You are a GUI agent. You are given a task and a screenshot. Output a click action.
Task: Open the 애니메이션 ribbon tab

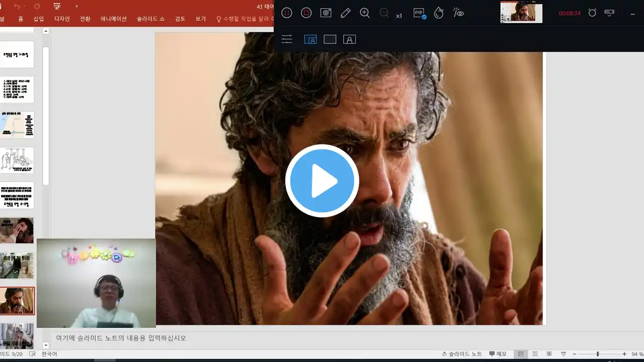[x=113, y=19]
